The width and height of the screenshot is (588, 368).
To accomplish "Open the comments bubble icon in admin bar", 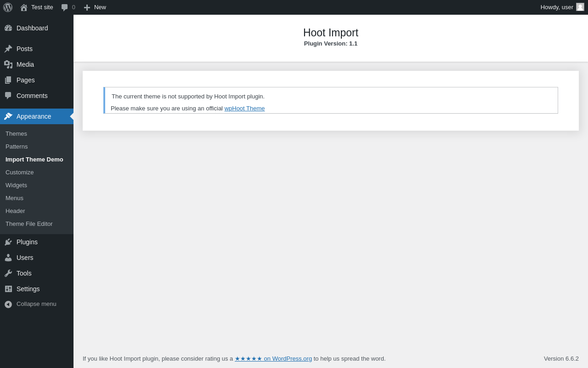I will click(x=65, y=7).
